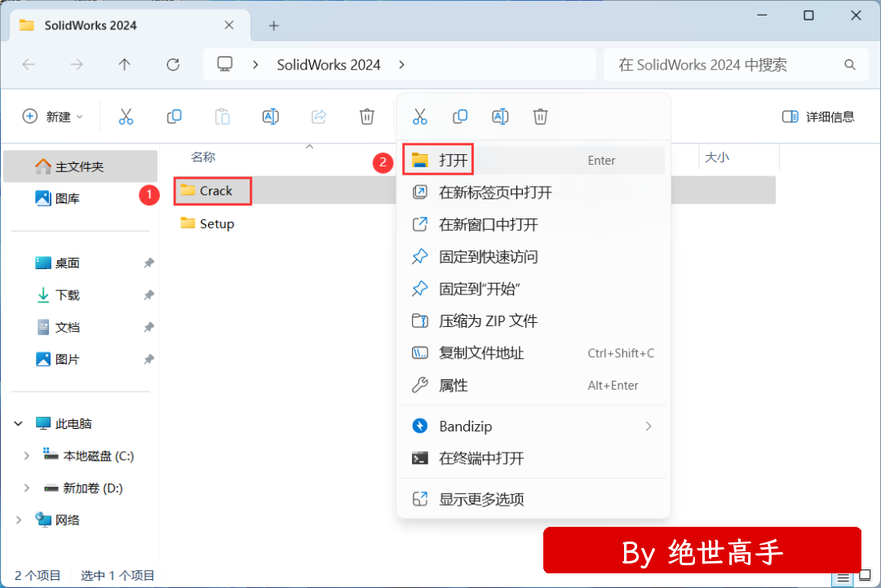
Task: Choose 在终端中打开 from context menu
Action: 481,458
